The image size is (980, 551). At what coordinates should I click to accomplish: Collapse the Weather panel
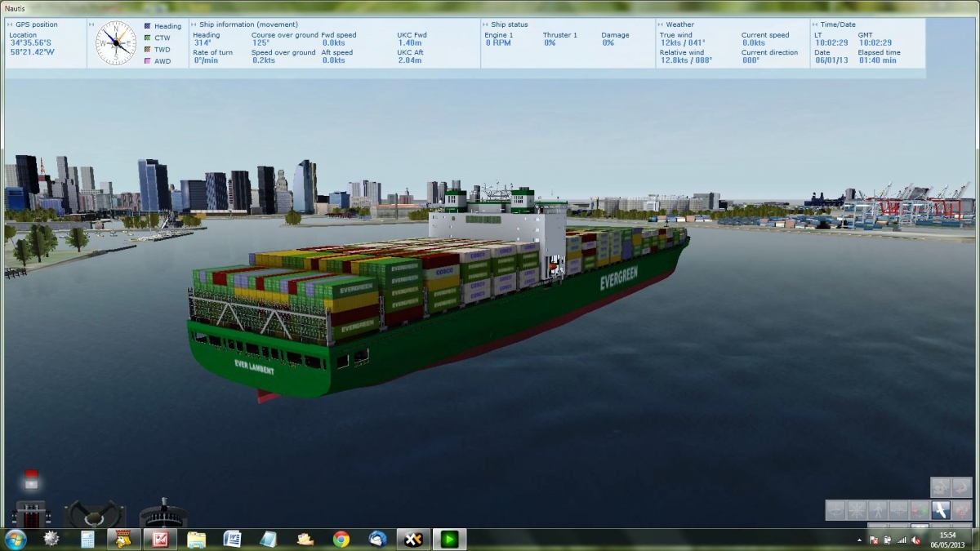(661, 24)
